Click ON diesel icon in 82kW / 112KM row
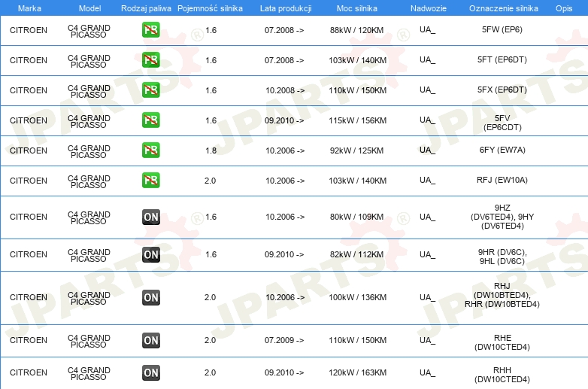 tap(151, 254)
